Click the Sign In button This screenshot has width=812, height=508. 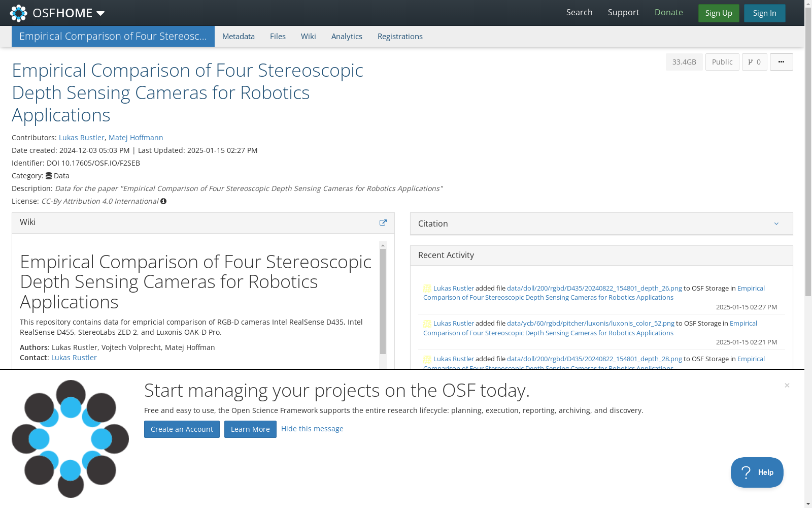point(764,13)
